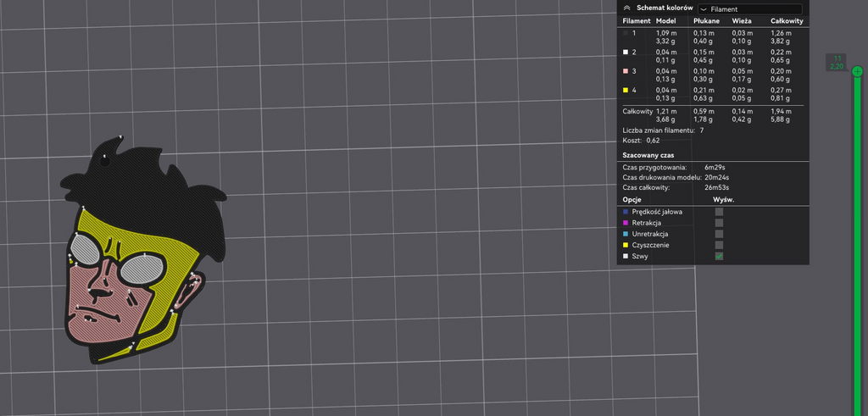Enable the Czyszczenie display checkbox

click(x=719, y=245)
